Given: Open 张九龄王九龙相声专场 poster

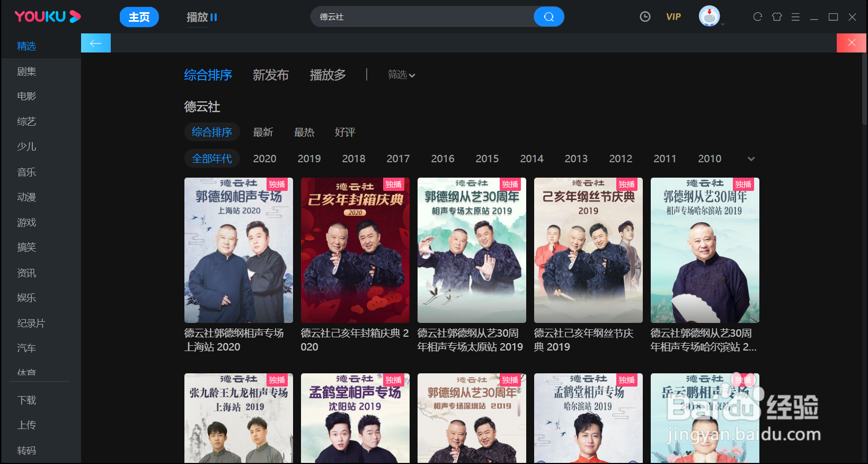Looking at the screenshot, I should coord(238,418).
